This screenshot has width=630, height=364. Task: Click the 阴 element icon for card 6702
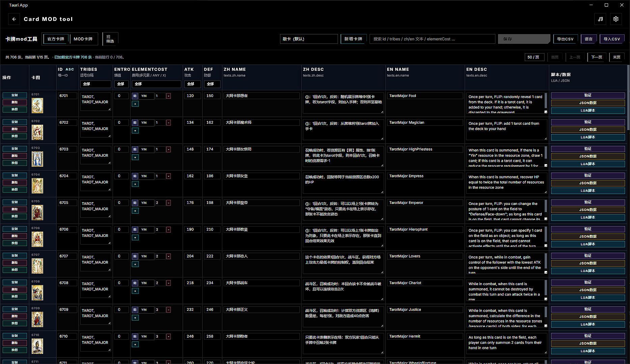click(x=135, y=123)
